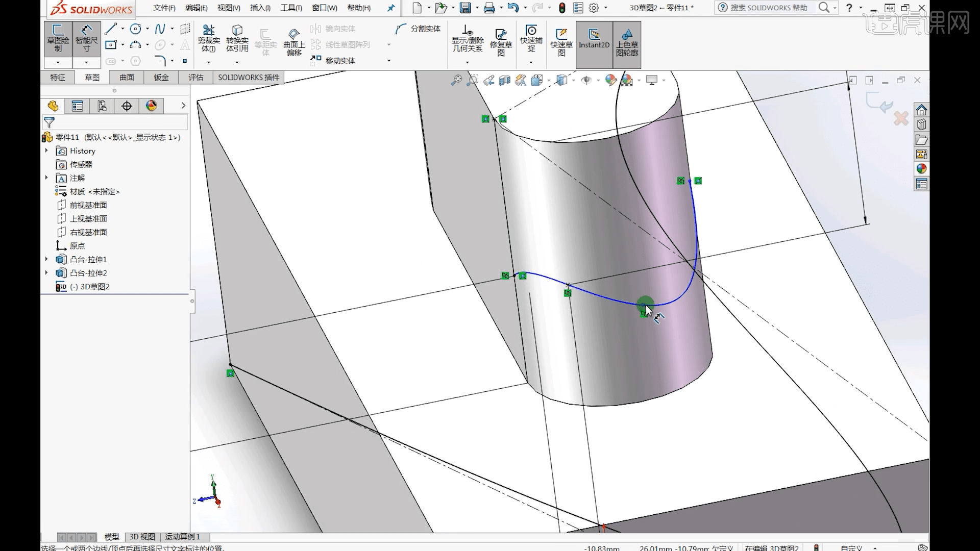The width and height of the screenshot is (980, 551).
Task: Select the 原点 origin tree item
Action: (71, 246)
